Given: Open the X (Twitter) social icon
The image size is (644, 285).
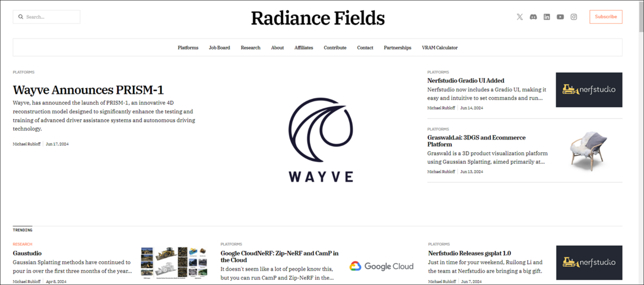Looking at the screenshot, I should click(x=519, y=17).
